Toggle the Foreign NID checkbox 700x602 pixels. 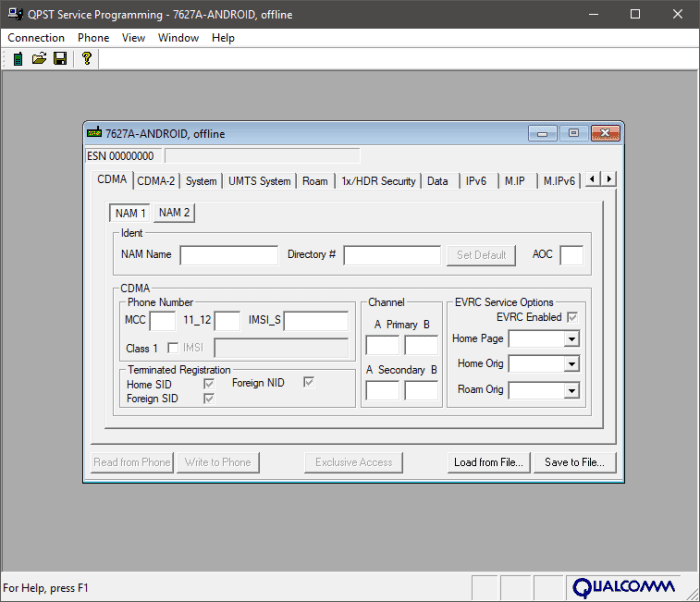point(308,382)
